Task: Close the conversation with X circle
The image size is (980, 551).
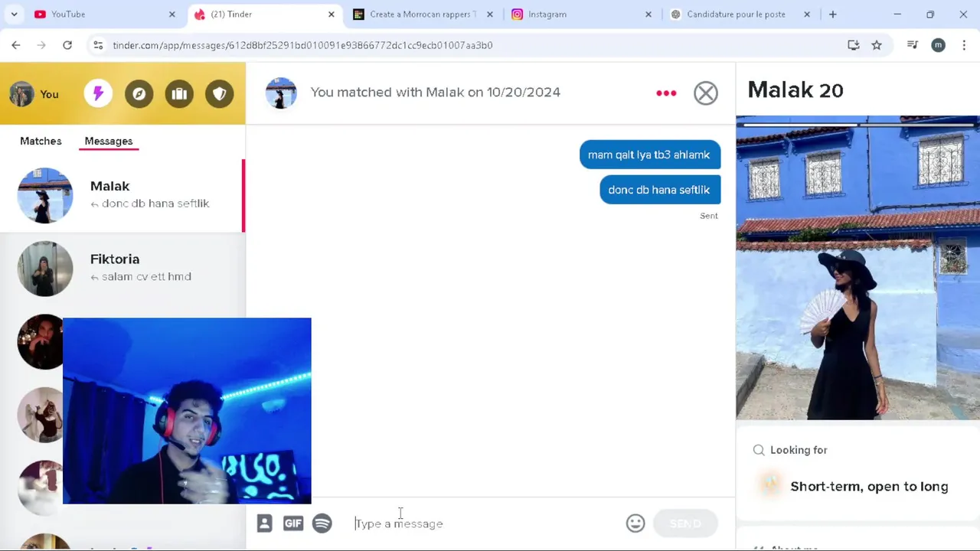Action: (706, 93)
